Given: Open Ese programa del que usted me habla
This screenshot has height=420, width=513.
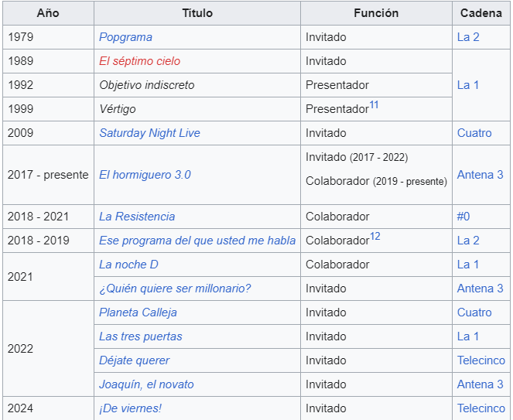Looking at the screenshot, I should coord(197,241).
